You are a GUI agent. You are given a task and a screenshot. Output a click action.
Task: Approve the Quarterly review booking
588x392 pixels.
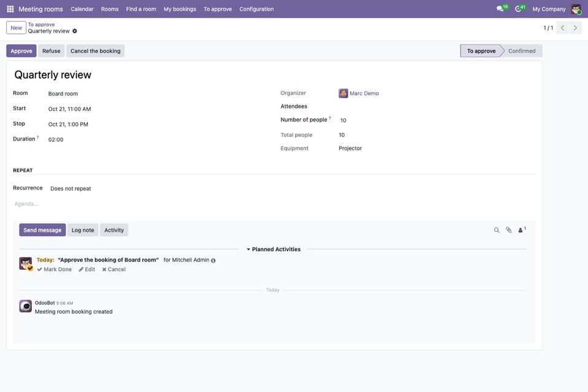[x=21, y=51]
